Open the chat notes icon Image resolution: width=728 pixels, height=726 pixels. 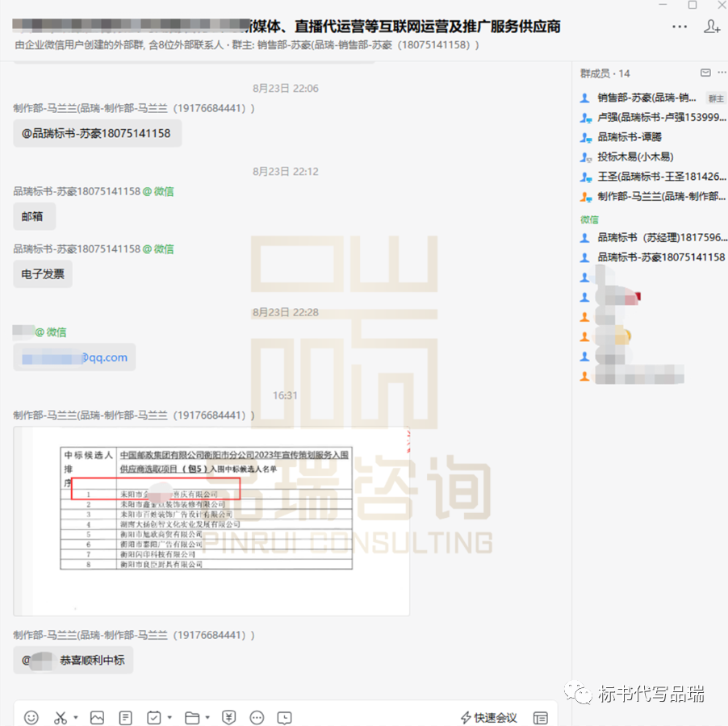pyautogui.click(x=125, y=717)
